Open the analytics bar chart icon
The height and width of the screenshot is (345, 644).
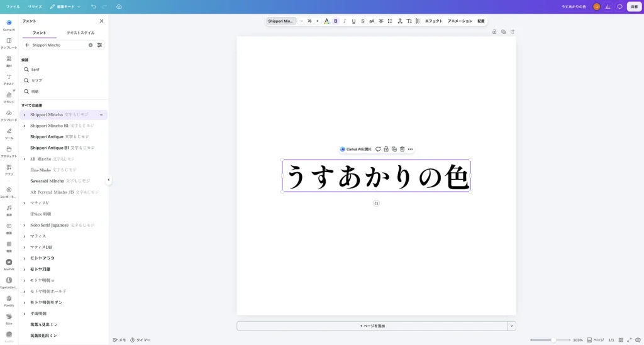(608, 6)
